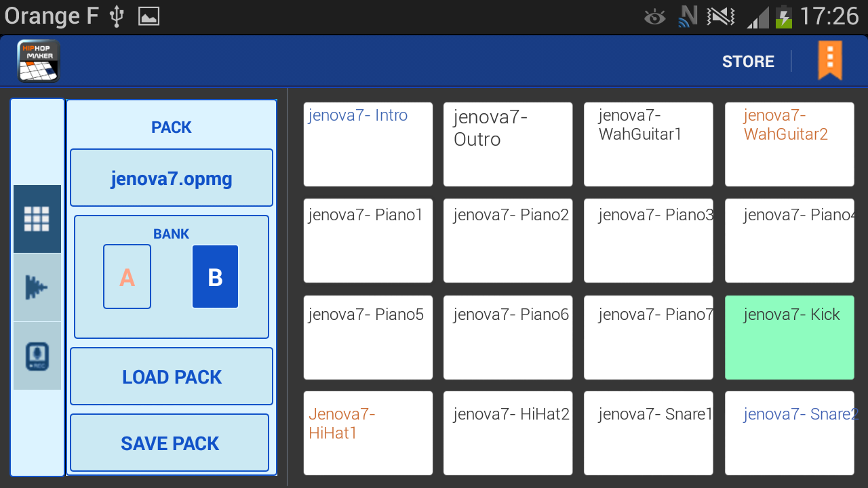Image resolution: width=868 pixels, height=488 pixels.
Task: Open the microphone REC recorder icon
Action: (37, 356)
